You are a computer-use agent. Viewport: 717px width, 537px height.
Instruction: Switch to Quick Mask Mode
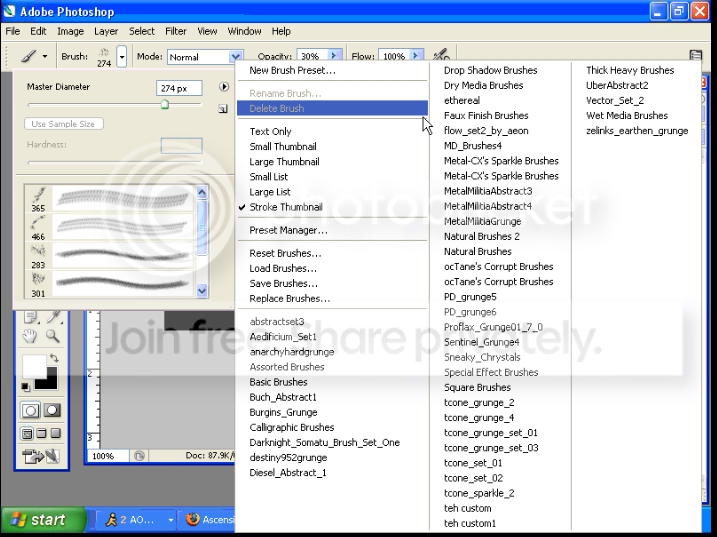point(52,410)
